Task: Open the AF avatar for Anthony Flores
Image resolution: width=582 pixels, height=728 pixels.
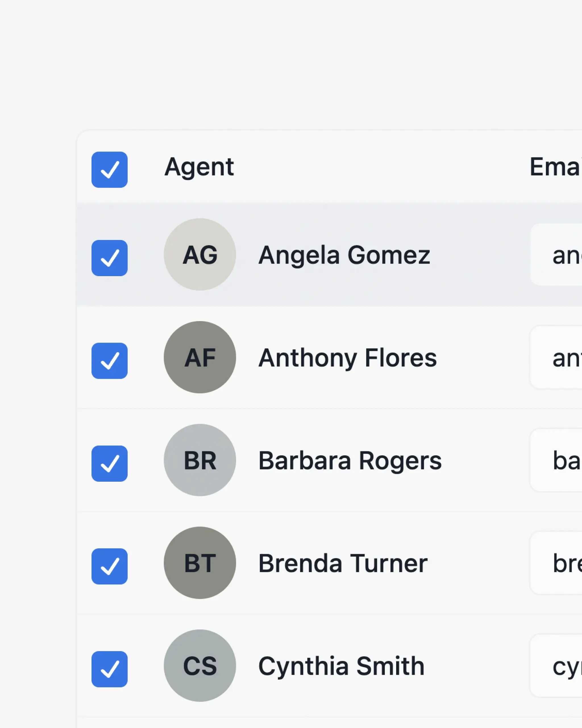Action: tap(200, 357)
